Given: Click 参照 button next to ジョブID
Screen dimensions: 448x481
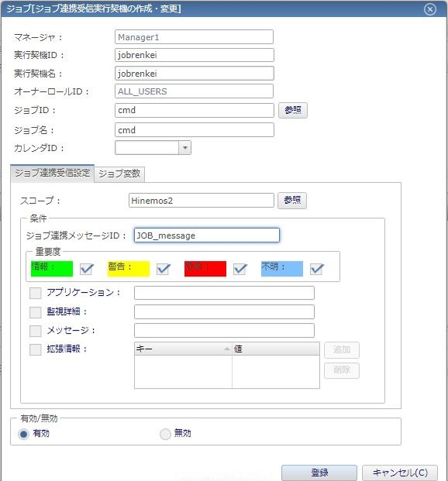Looking at the screenshot, I should coord(293,110).
